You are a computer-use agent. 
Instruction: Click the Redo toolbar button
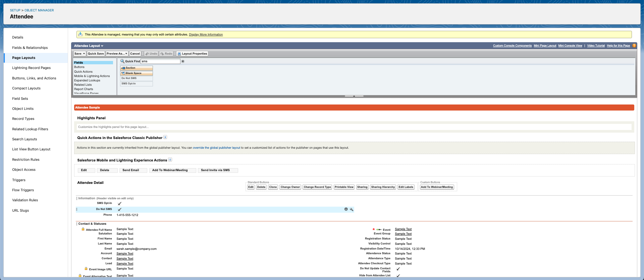tap(166, 54)
